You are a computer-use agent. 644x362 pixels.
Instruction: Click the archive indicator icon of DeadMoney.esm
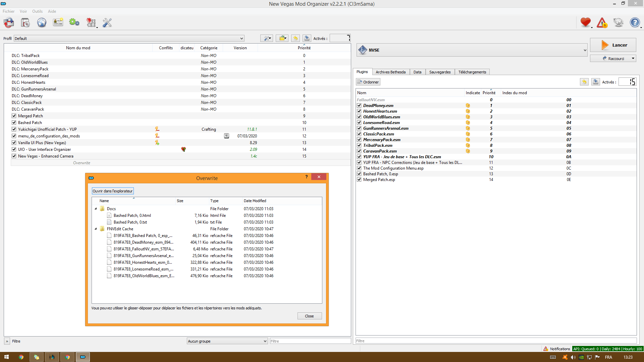click(x=468, y=106)
